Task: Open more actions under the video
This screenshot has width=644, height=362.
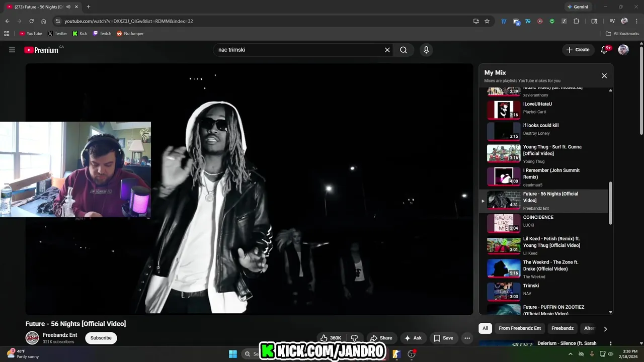Action: pos(467,338)
